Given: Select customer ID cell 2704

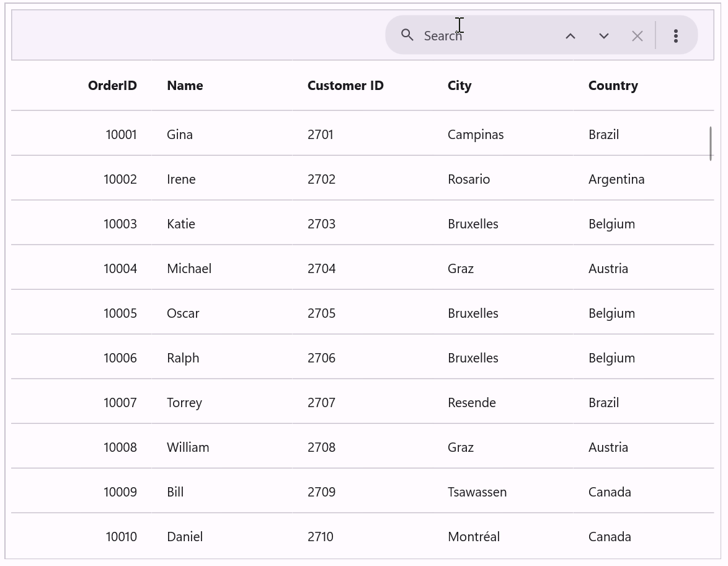Looking at the screenshot, I should click(x=321, y=269).
